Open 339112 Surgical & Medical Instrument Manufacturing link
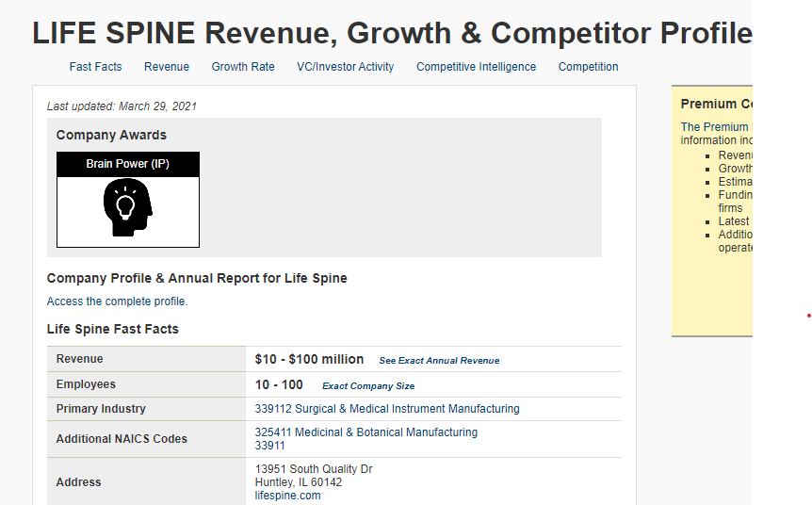Viewport: 812px width, 505px height. coord(387,409)
